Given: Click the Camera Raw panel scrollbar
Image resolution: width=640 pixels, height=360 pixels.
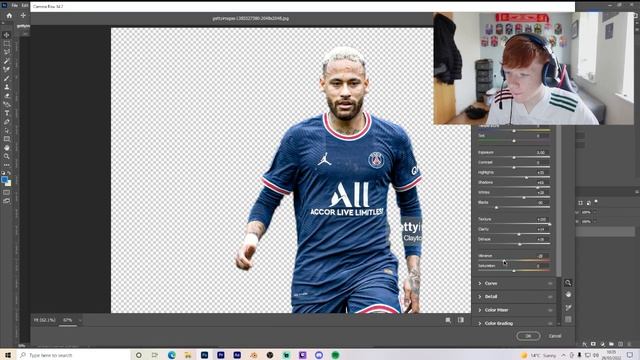Looking at the screenshot, I should click(559, 201).
